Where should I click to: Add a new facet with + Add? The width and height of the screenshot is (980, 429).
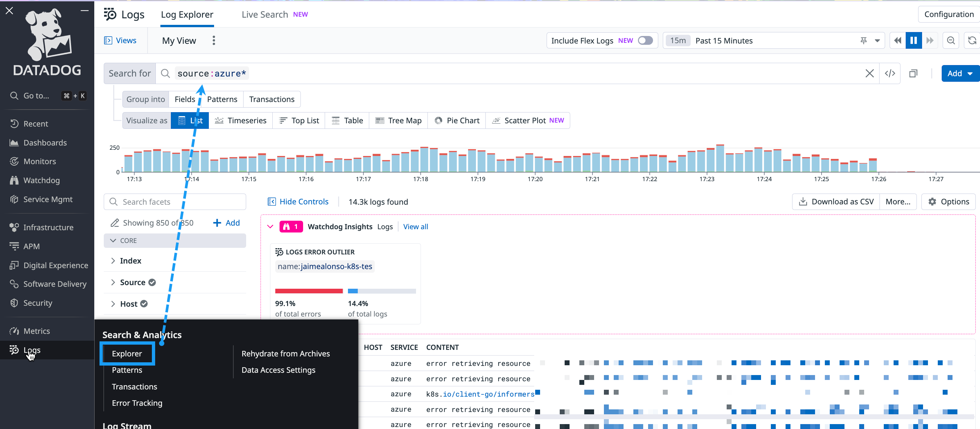coord(227,223)
